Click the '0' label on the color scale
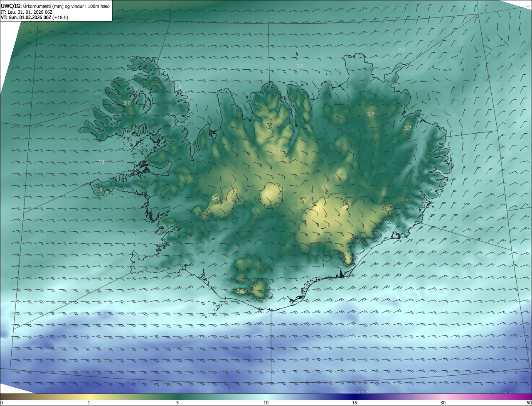The image size is (532, 406). pyautogui.click(x=1, y=403)
